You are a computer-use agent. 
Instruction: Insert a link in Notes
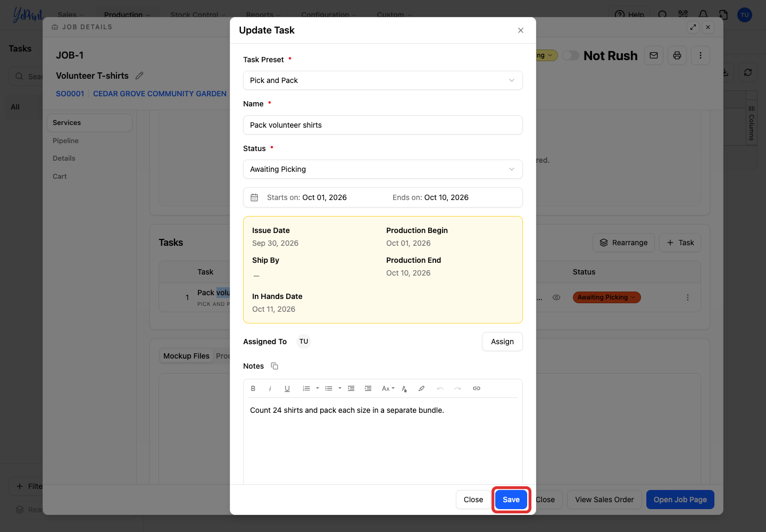(x=477, y=388)
